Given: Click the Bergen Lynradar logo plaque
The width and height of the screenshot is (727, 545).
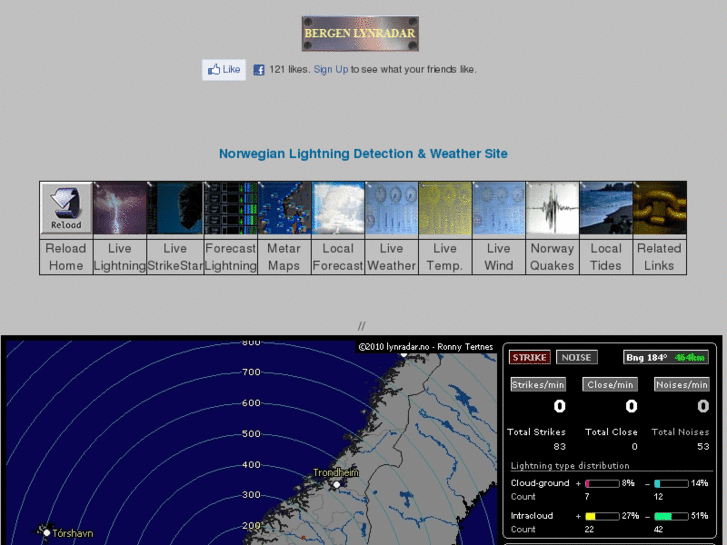Looking at the screenshot, I should pyautogui.click(x=360, y=33).
